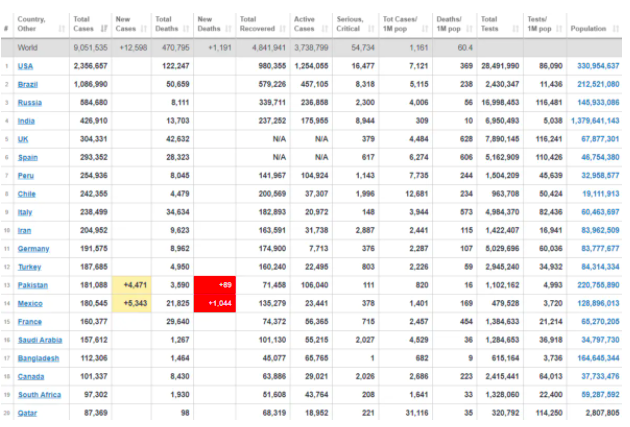Open the Spain country link
This screenshot has width=630, height=427.
click(28, 157)
